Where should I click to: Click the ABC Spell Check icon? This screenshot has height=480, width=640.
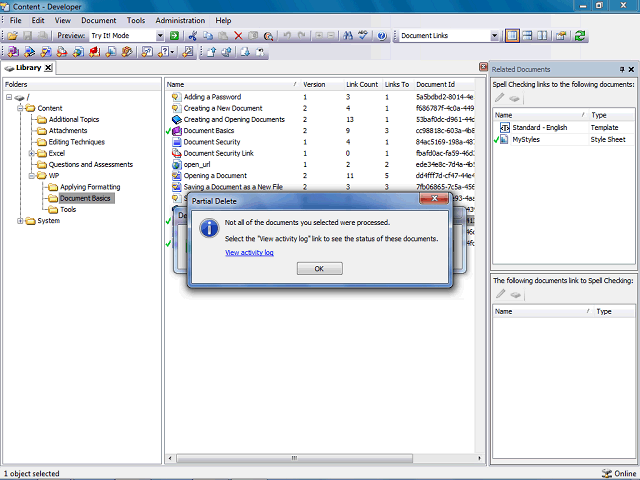363,36
